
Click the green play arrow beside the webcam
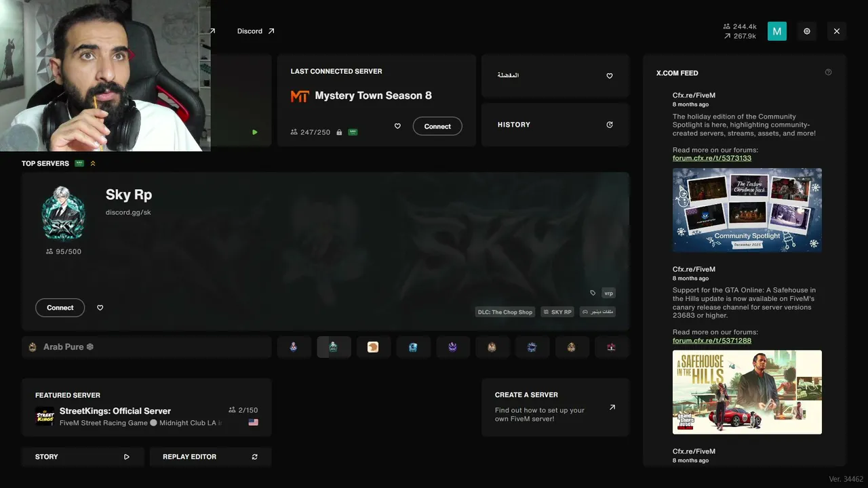point(255,132)
